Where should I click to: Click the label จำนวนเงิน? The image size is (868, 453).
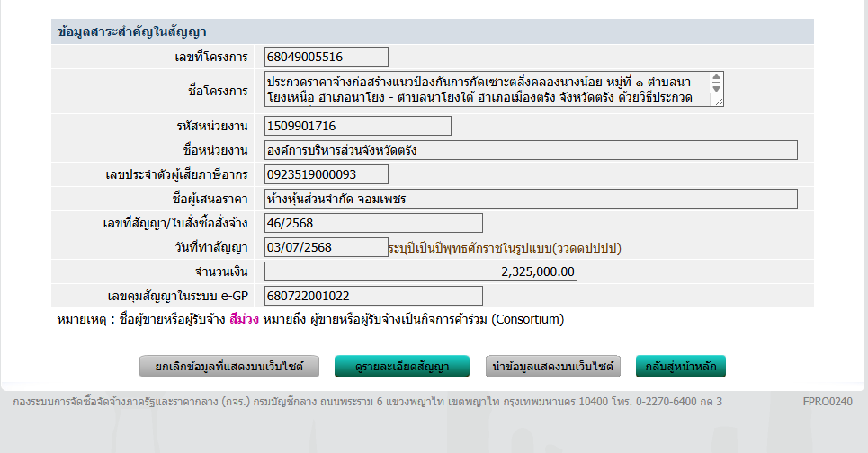(221, 272)
